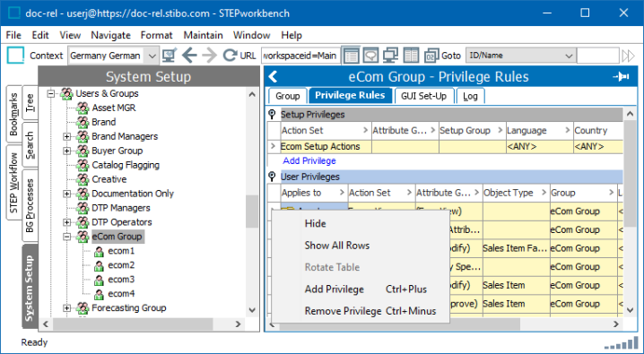Select user ecom3 in tree
Viewport: 644px width, 354px height.
121,280
